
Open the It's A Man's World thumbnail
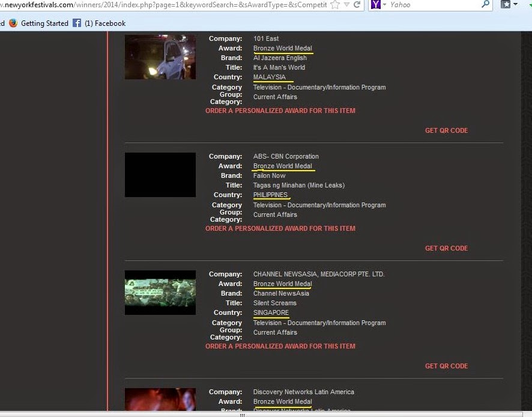click(160, 56)
